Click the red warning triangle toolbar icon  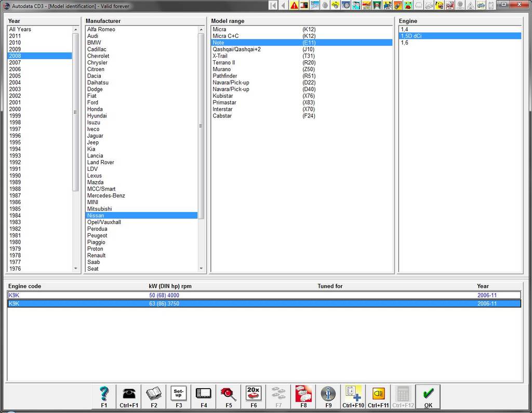294,5
